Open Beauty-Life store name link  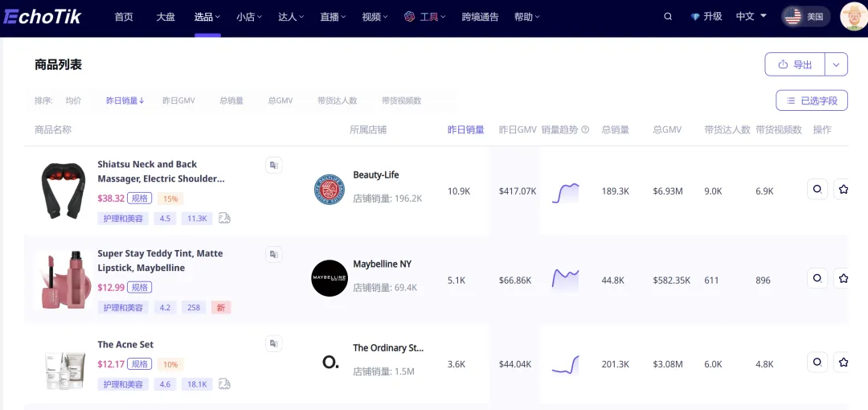376,174
